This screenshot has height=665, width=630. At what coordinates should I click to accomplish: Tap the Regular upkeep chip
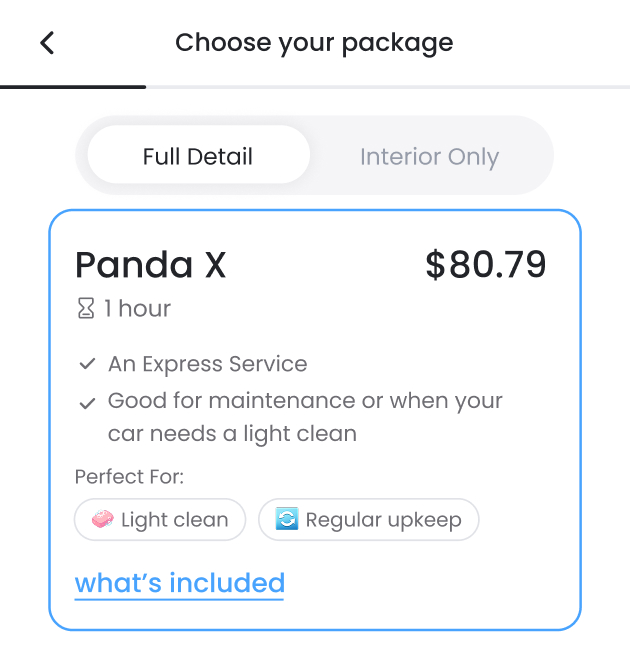coord(369,520)
